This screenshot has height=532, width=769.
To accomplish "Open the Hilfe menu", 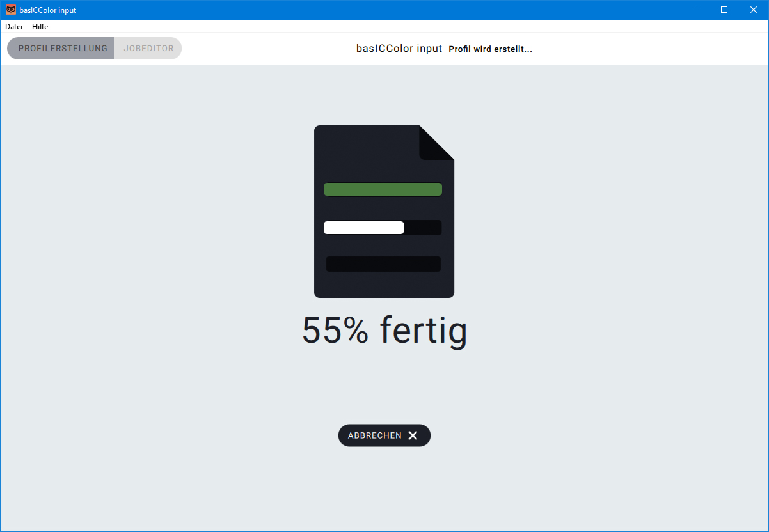I will 40,27.
